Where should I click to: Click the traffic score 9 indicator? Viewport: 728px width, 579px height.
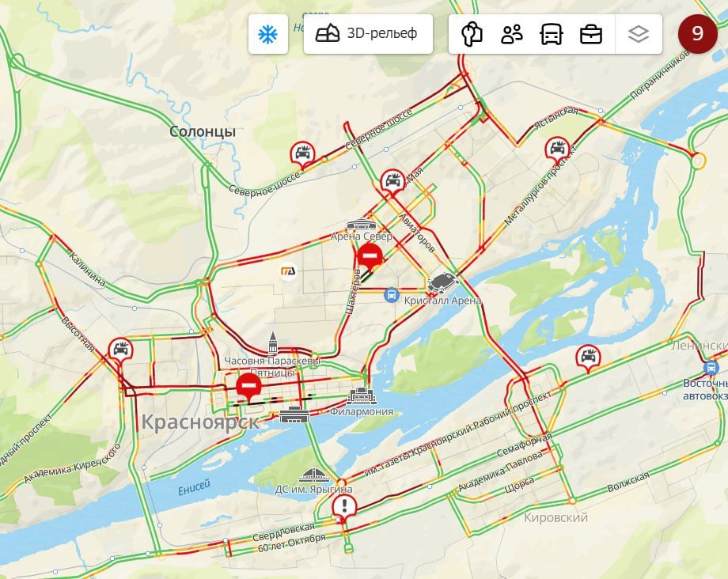697,33
